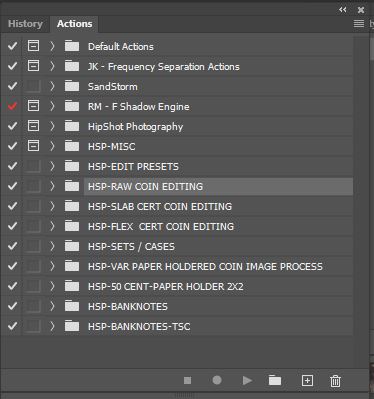
Task: Expand the HipShot Photography action set
Action: pyautogui.click(x=52, y=126)
